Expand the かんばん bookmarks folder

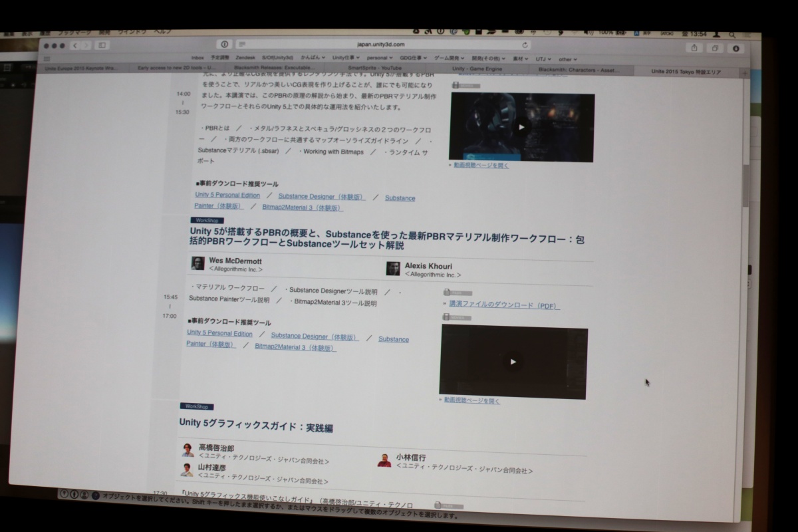[311, 58]
